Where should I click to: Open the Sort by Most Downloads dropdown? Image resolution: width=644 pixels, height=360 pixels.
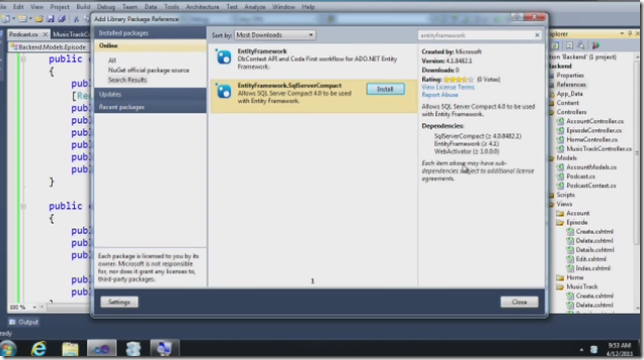pos(275,35)
